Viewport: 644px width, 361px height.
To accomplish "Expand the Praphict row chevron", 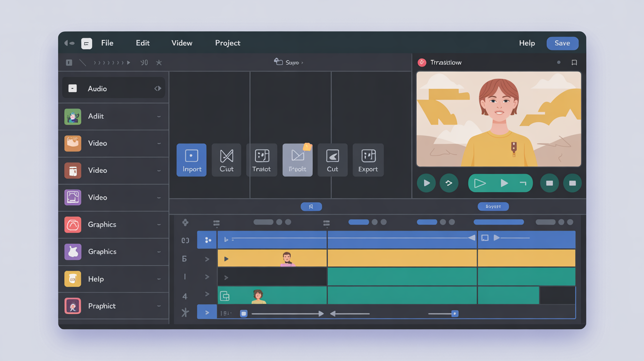I will 159,306.
